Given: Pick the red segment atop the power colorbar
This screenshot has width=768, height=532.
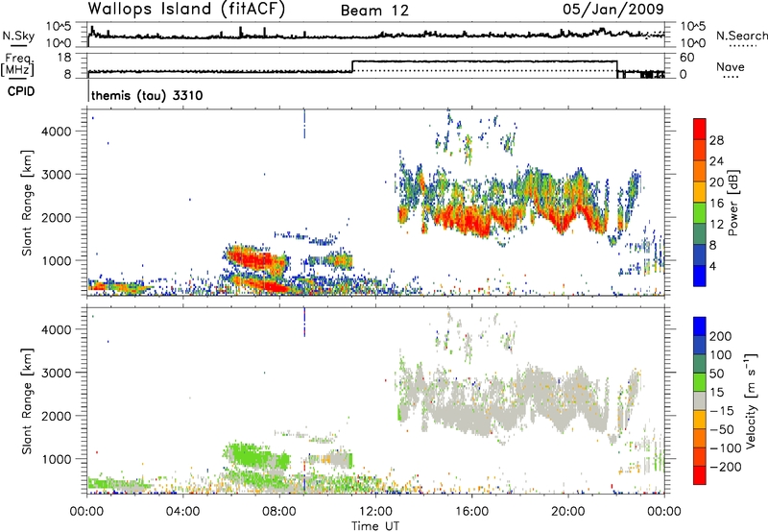Looking at the screenshot, I should (700, 129).
